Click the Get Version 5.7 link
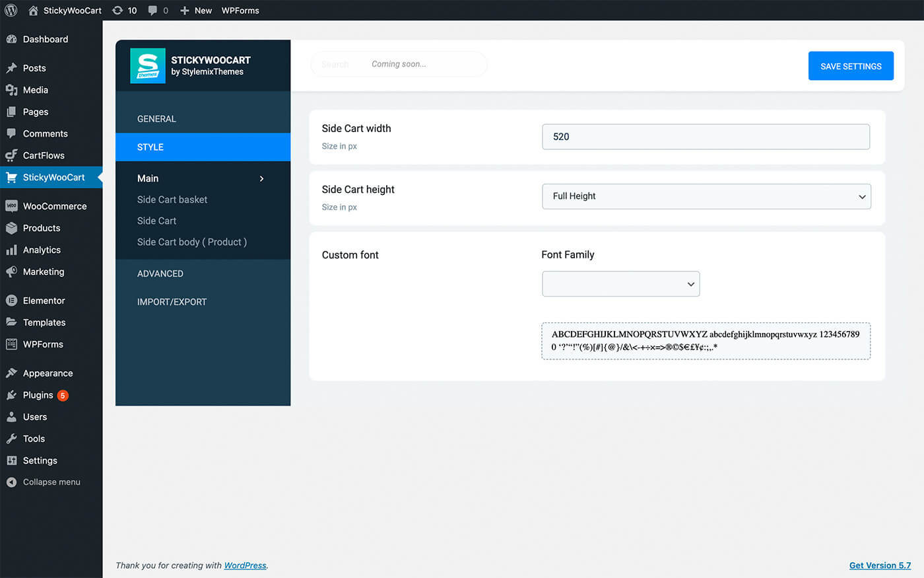924x578 pixels. click(x=880, y=565)
